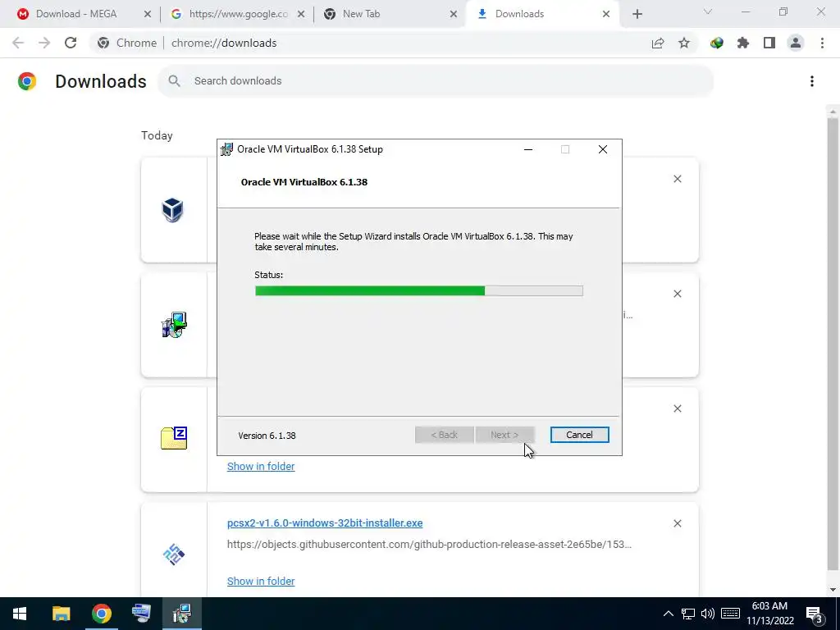Close the google.com tab
This screenshot has height=630, width=840.
pos(301,15)
